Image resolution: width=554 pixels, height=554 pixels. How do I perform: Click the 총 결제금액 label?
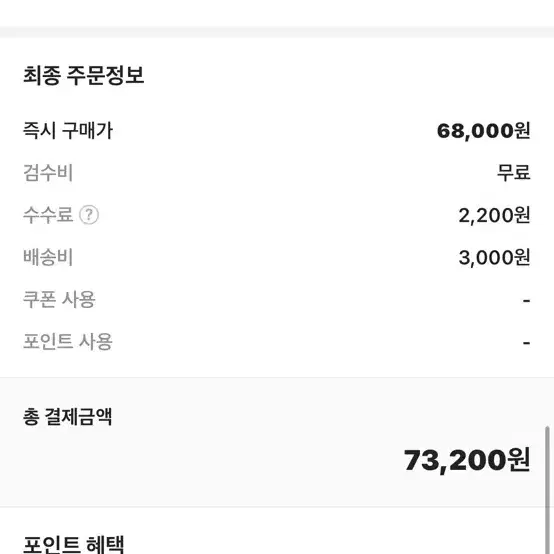point(67,417)
